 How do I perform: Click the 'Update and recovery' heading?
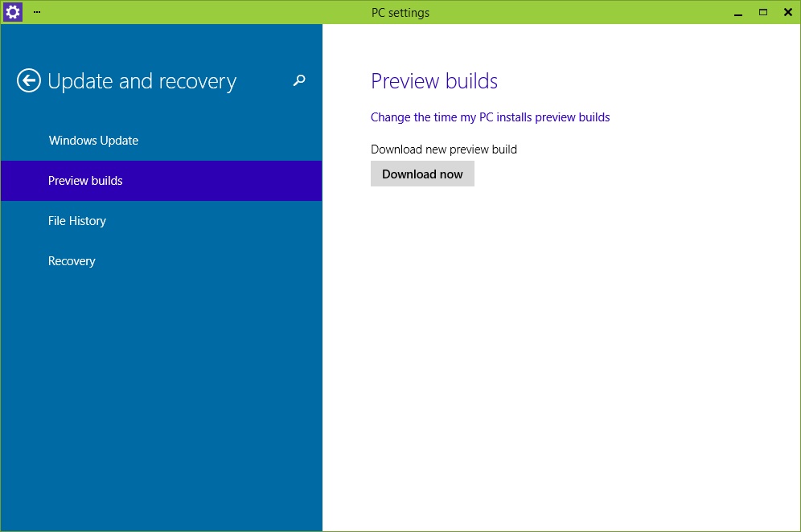point(142,81)
